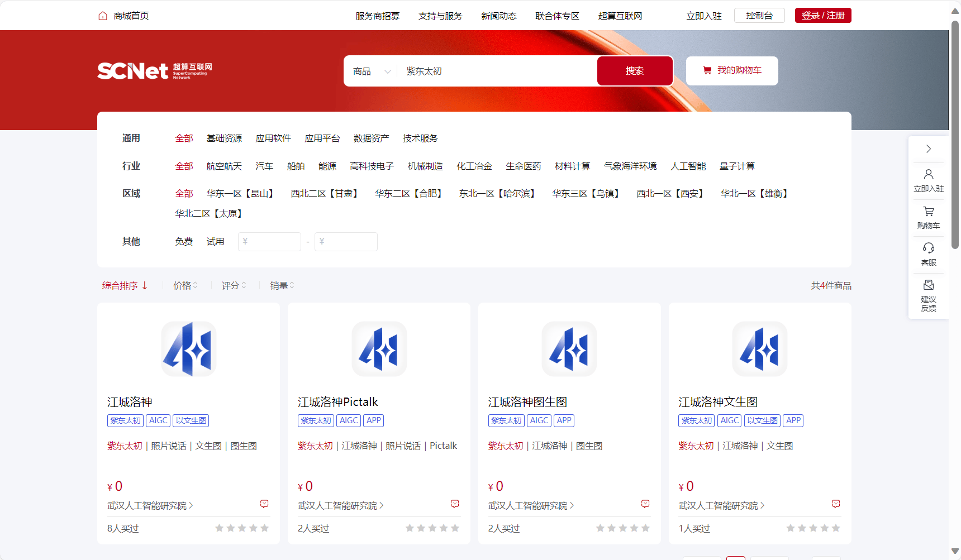Filter by 华东一区【昆山】 region
This screenshot has height=560, width=961.
[242, 194]
